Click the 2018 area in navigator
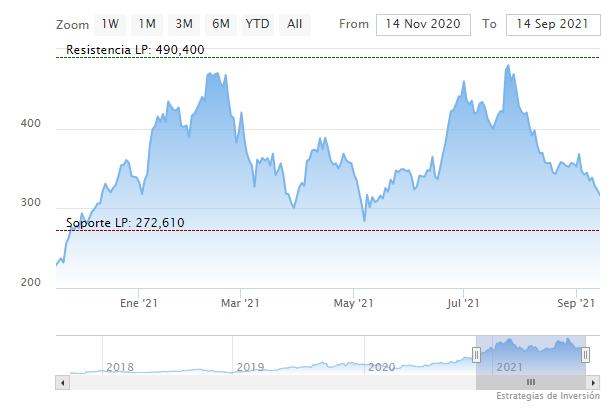 click(119, 366)
